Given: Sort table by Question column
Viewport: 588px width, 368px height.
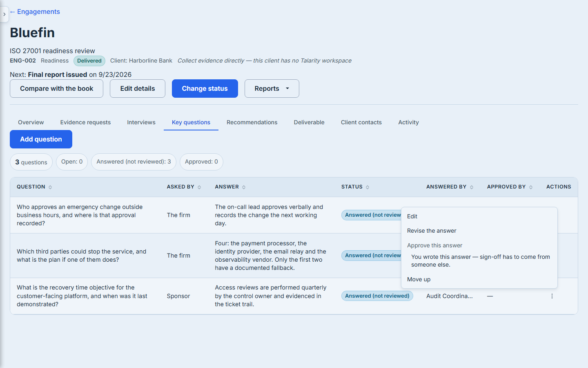Looking at the screenshot, I should [34, 187].
